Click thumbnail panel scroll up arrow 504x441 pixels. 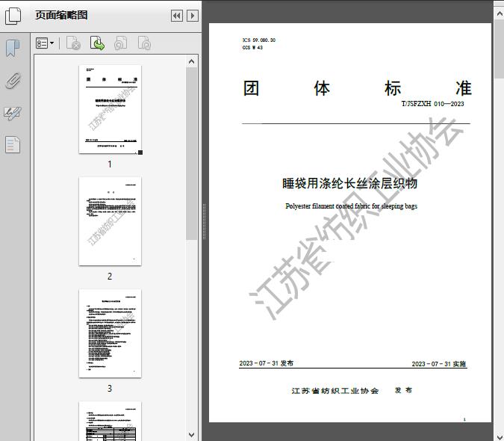pos(192,61)
